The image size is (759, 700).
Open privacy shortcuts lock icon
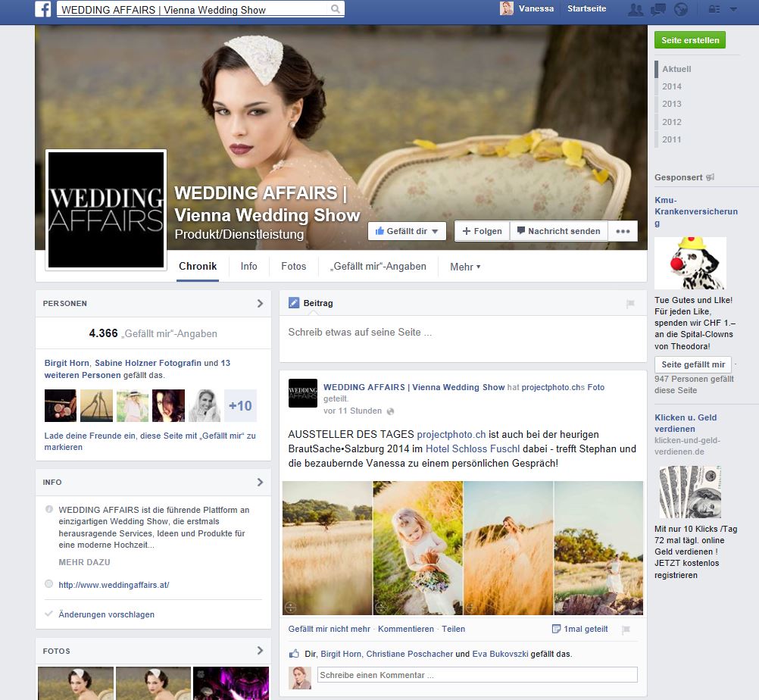coord(714,9)
